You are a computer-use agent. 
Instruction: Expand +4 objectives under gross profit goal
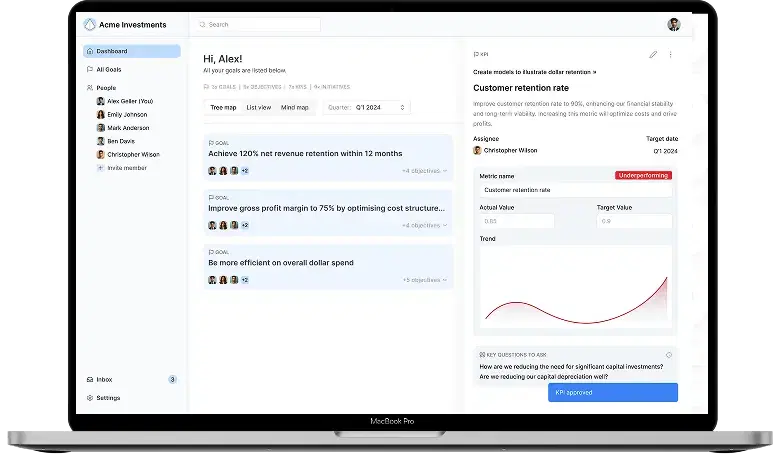[424, 225]
